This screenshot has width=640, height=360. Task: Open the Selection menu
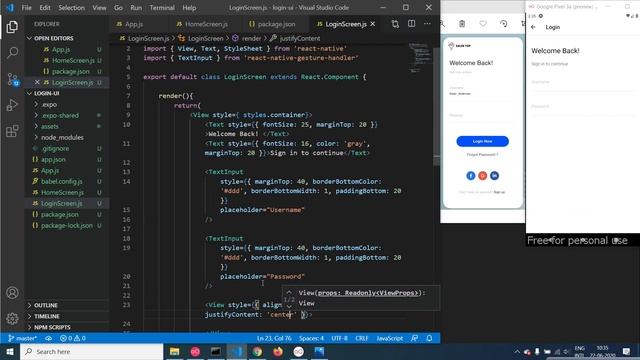(71, 8)
